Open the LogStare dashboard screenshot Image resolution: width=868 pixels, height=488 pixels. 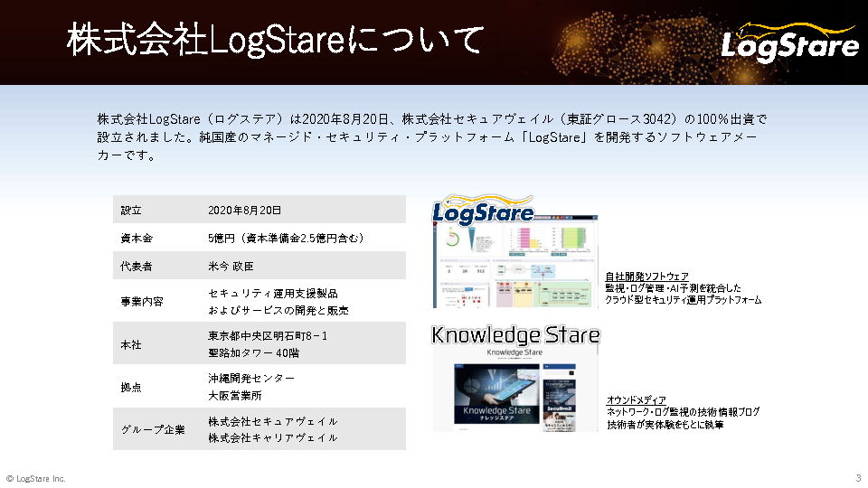point(515,262)
